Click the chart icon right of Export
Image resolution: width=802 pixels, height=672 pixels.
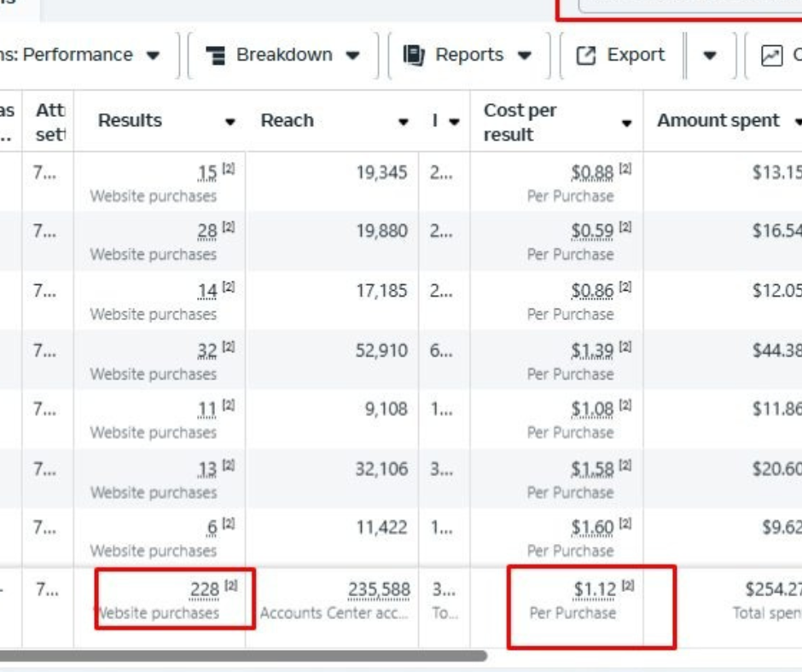(x=771, y=55)
